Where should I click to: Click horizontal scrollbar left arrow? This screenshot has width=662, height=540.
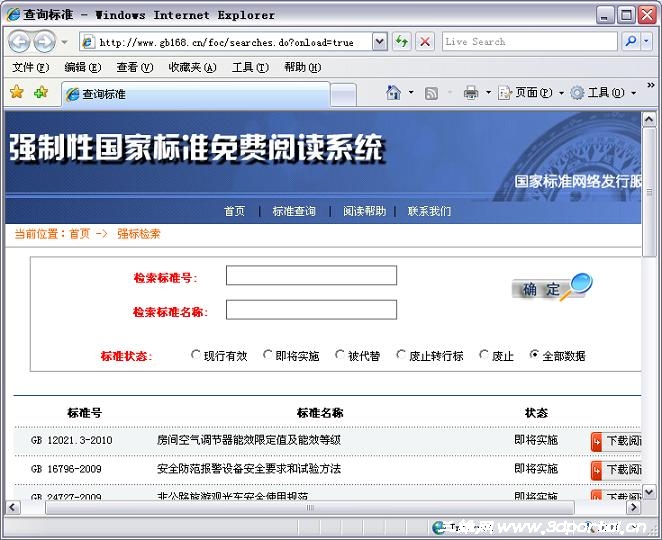click(x=13, y=507)
